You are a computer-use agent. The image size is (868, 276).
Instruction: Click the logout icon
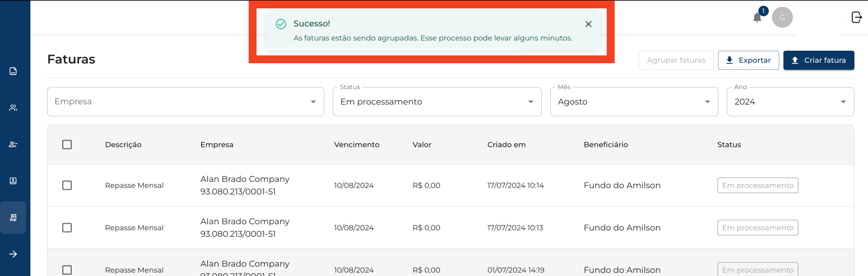point(856,17)
